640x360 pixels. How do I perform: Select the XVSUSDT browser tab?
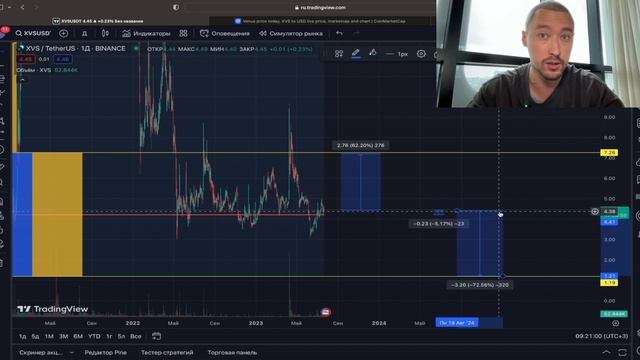(98, 21)
